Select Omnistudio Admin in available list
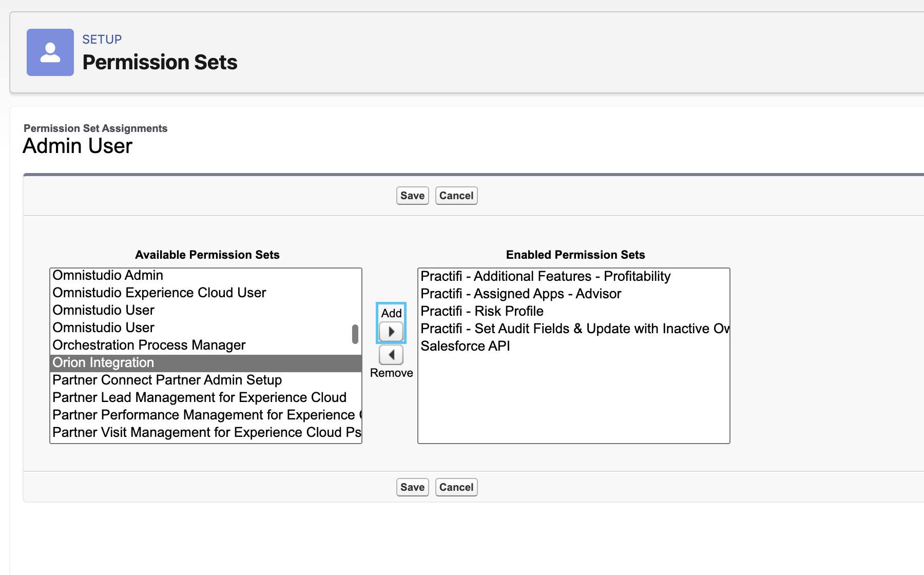The height and width of the screenshot is (575, 924). [206, 276]
